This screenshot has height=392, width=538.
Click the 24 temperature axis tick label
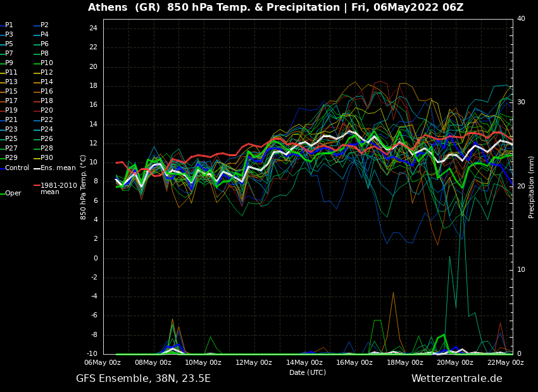(x=92, y=28)
